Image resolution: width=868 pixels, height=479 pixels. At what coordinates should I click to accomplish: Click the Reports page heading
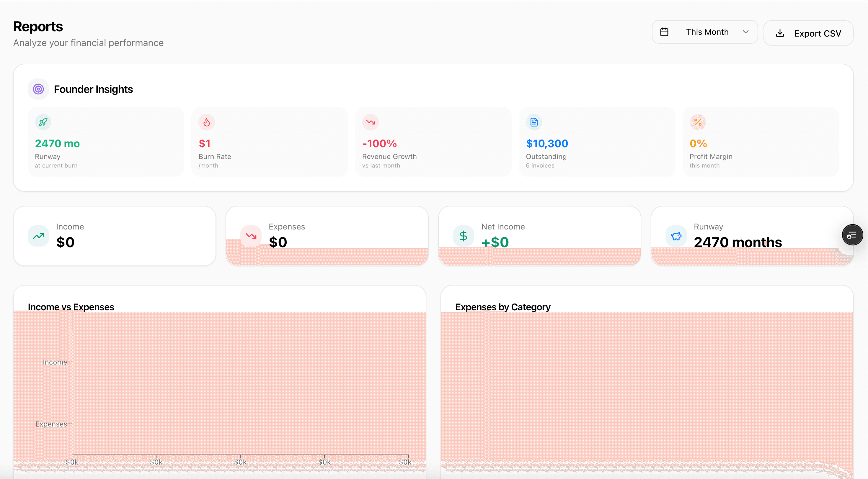coord(38,26)
